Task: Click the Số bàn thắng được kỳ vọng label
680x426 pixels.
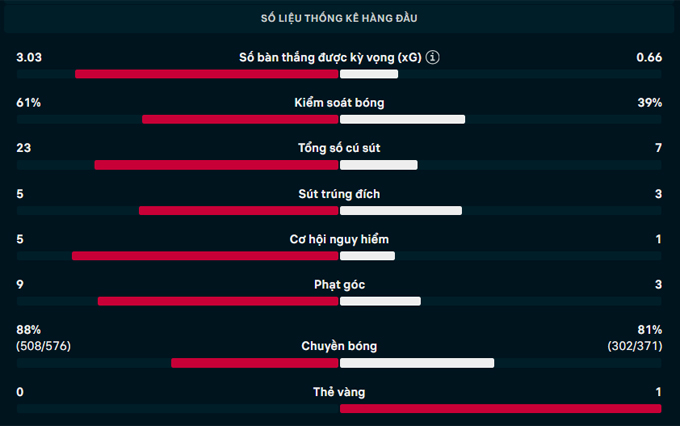Action: click(x=330, y=58)
